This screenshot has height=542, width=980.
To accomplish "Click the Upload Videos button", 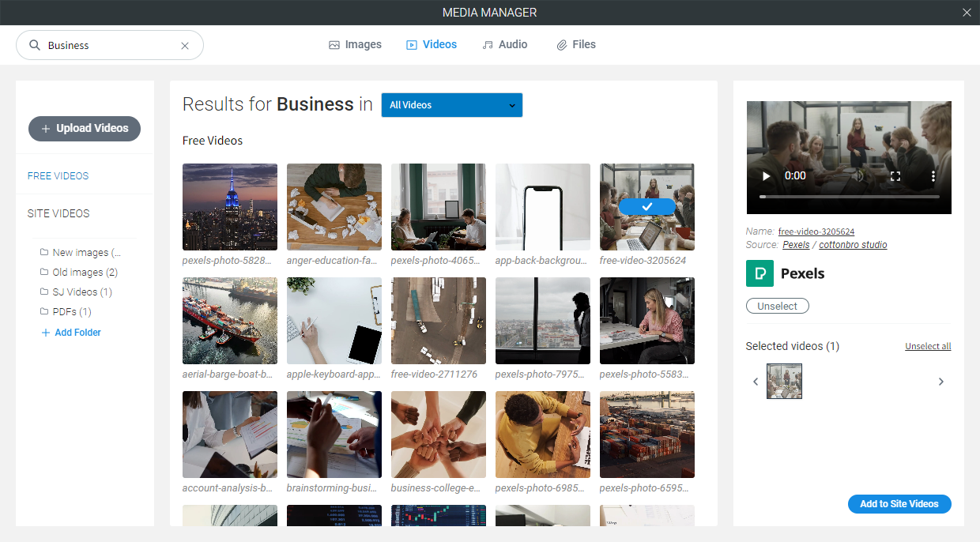I will (85, 128).
